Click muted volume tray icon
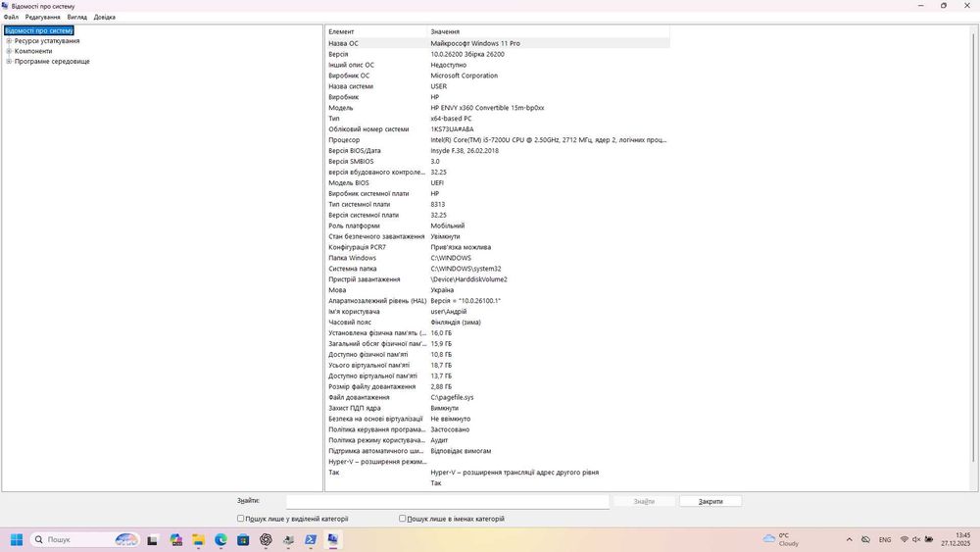980x552 pixels. click(x=916, y=539)
